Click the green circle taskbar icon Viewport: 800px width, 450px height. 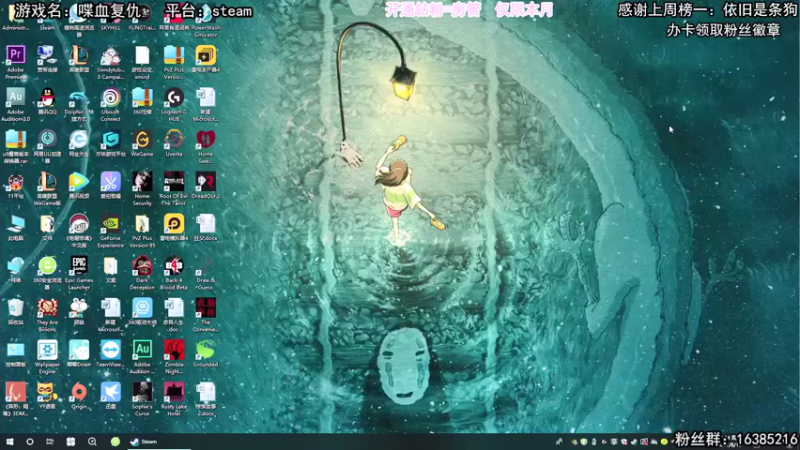115,442
